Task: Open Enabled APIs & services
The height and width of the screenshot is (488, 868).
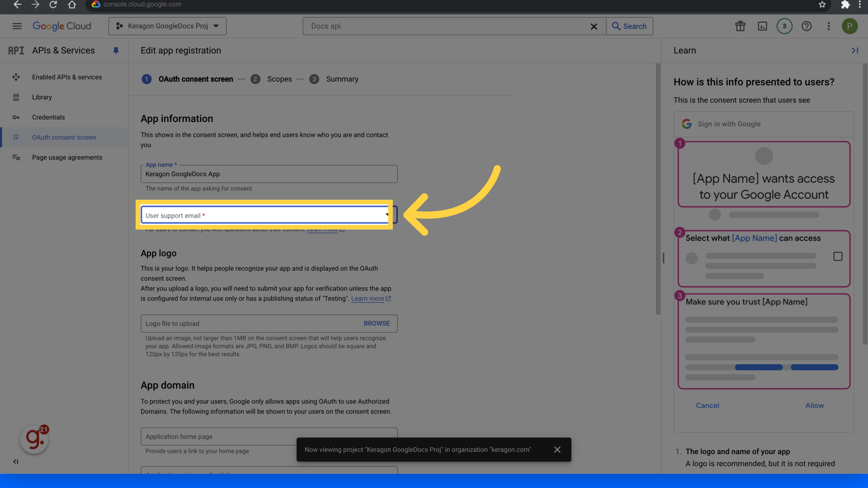Action: pyautogui.click(x=67, y=77)
